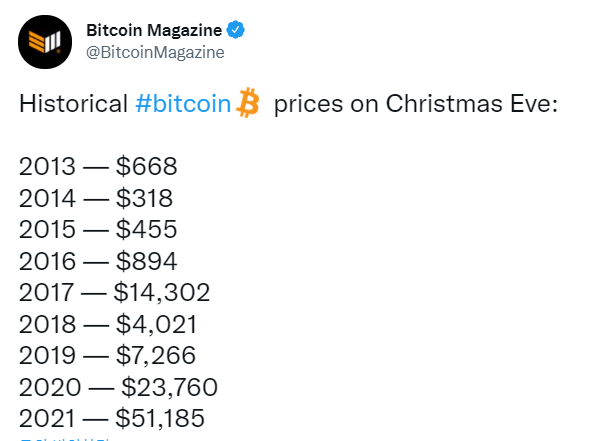591x441 pixels.
Task: Select the 2015 — $455 line
Action: 98,229
